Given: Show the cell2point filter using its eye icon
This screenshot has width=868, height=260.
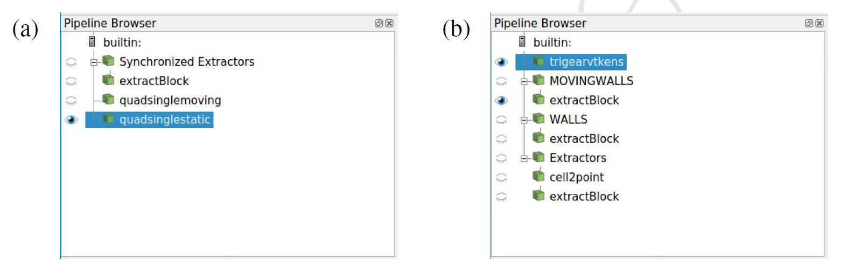Looking at the screenshot, I should (501, 177).
